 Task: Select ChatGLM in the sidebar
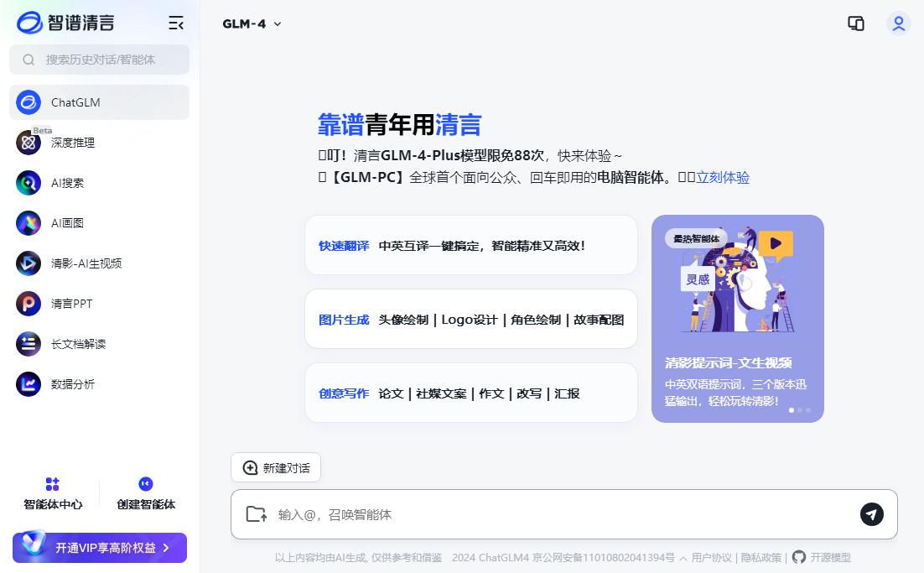click(99, 102)
